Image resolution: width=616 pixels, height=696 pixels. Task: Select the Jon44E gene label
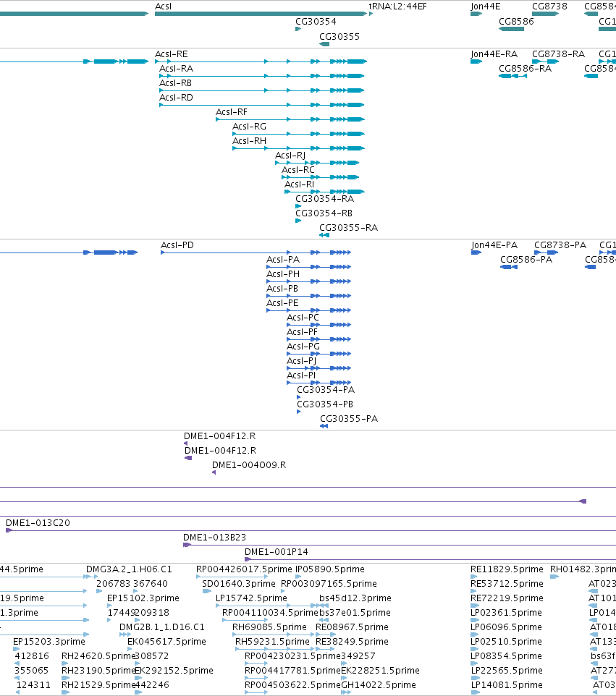pyautogui.click(x=486, y=7)
